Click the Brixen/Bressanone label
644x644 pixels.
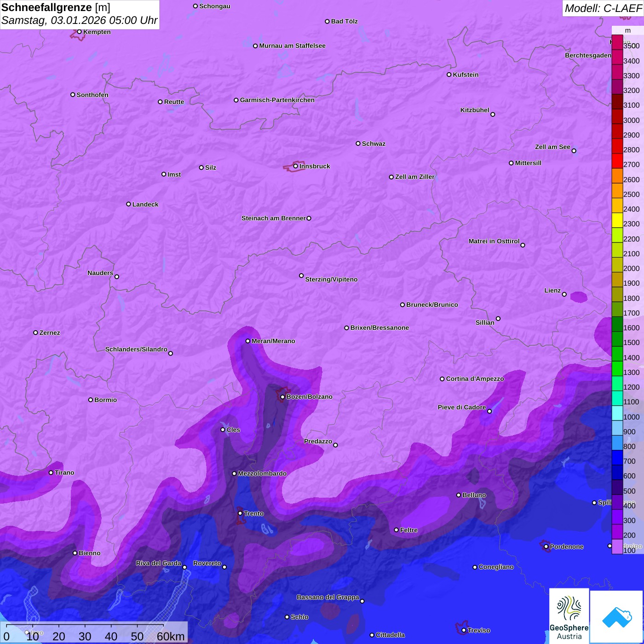[379, 328]
